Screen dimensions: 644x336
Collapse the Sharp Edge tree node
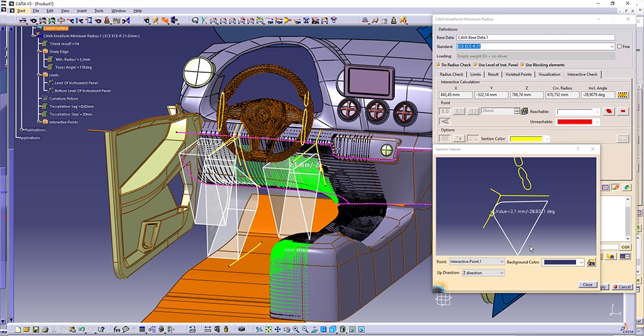(40, 51)
